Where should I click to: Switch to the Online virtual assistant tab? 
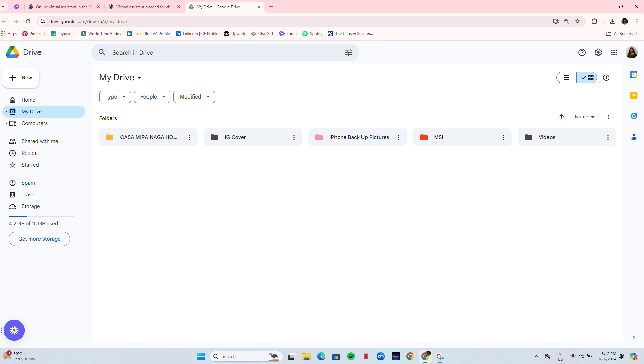pos(64,7)
